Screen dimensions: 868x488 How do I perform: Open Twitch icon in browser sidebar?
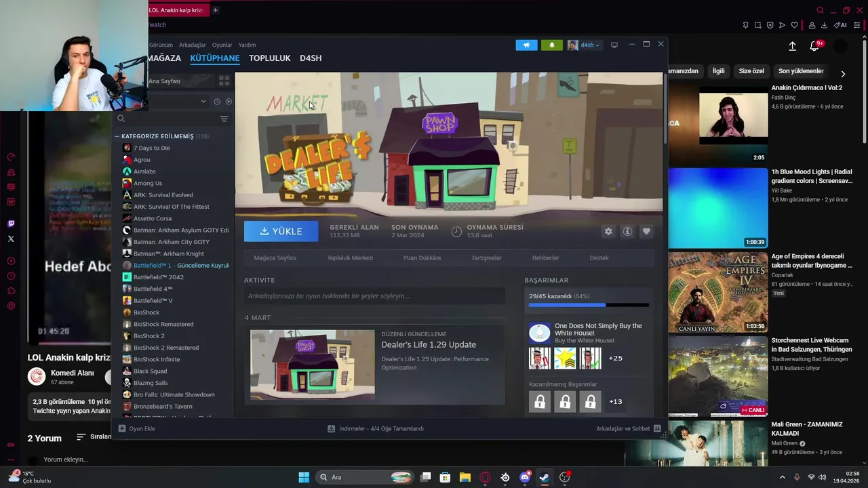[11, 224]
